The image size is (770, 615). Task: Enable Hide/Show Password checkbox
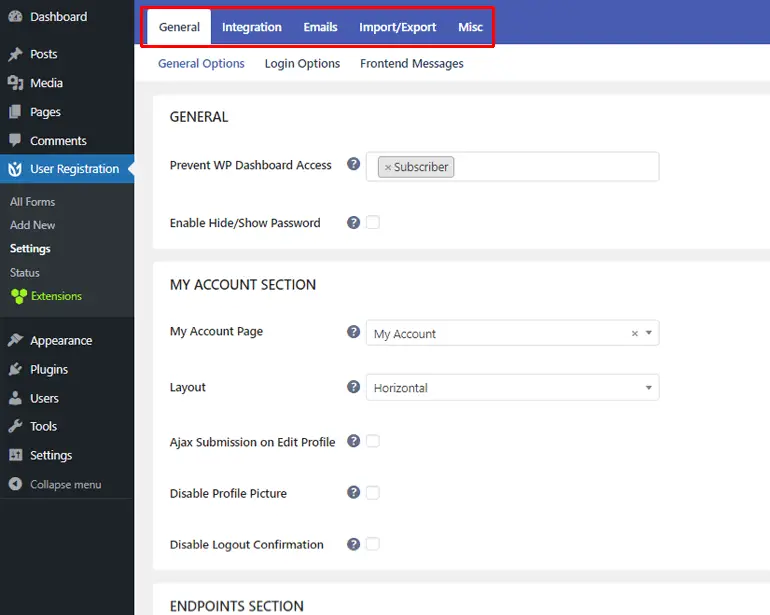373,222
